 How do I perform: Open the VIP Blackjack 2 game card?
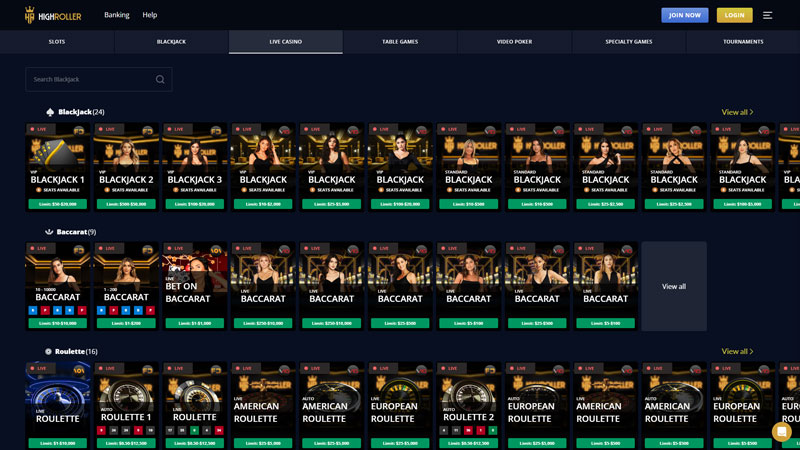126,166
